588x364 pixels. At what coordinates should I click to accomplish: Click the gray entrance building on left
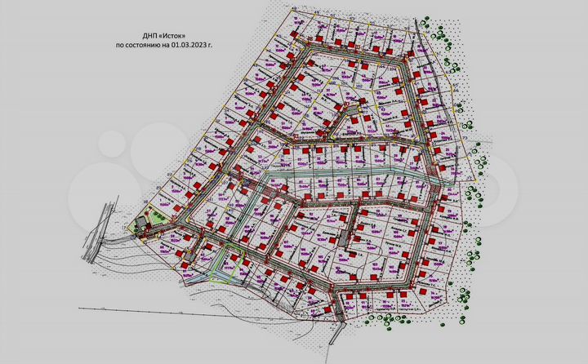tap(141, 222)
